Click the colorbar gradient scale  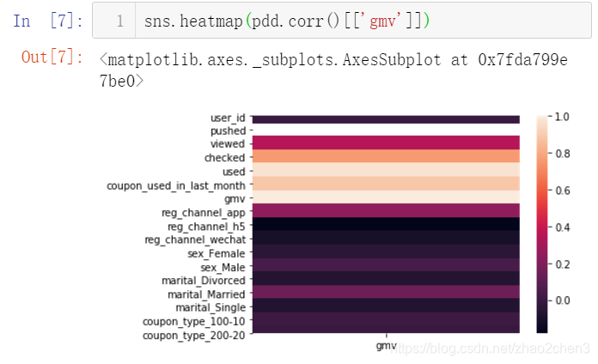(x=542, y=224)
